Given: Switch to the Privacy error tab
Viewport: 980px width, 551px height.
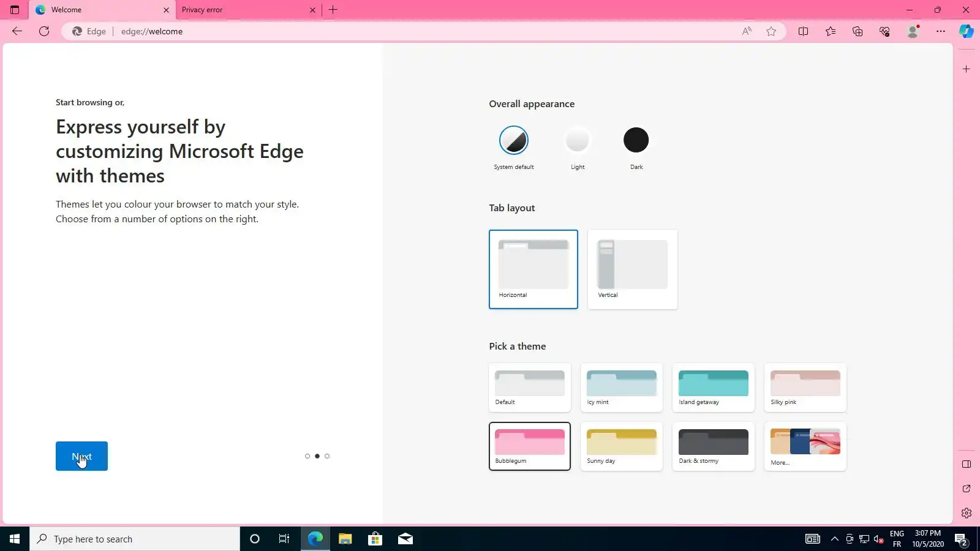Looking at the screenshot, I should (x=249, y=10).
